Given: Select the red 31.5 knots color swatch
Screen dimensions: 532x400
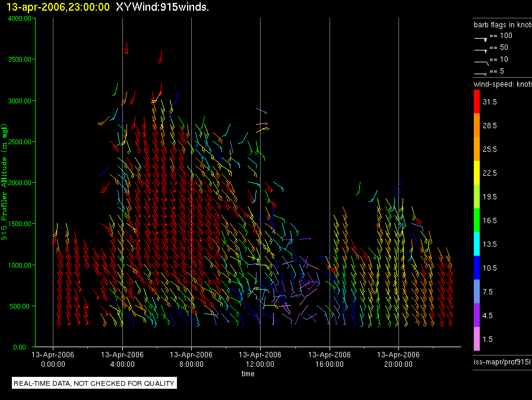Looking at the screenshot, I should [477, 101].
